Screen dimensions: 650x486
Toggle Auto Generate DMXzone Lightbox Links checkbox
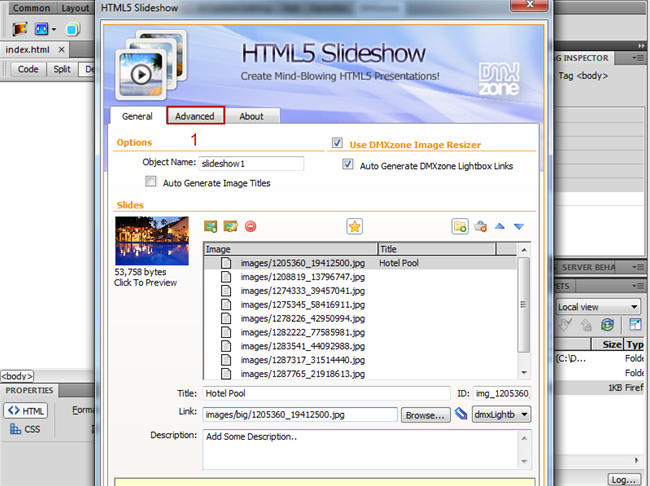(348, 165)
